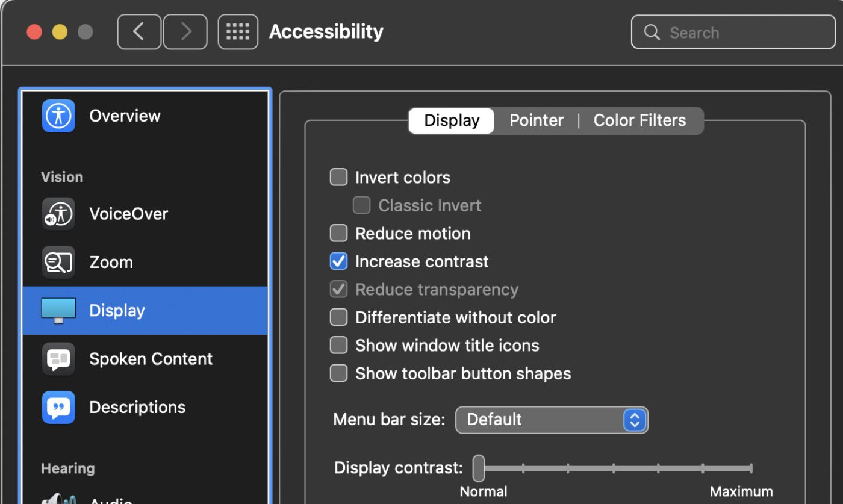Go back with the left chevron button
Screen dimensions: 843x504
[139, 32]
